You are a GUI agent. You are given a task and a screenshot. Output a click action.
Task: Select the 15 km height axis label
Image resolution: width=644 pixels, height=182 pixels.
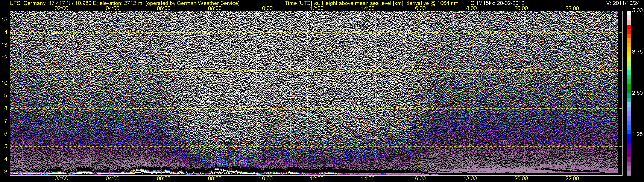[x=5, y=20]
